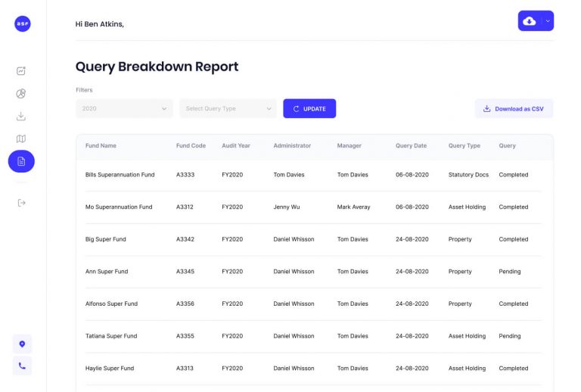This screenshot has width=581, height=392.
Task: Click the location pin icon
Action: [x=22, y=344]
